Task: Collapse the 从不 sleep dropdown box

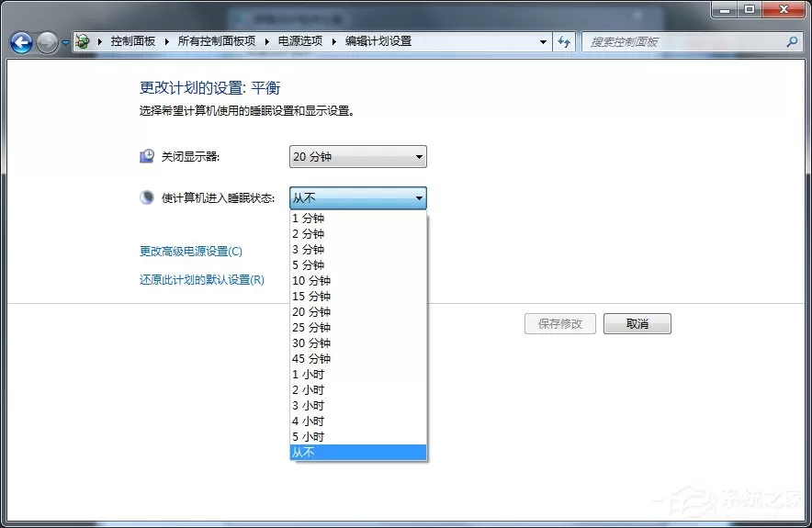Action: (x=358, y=198)
